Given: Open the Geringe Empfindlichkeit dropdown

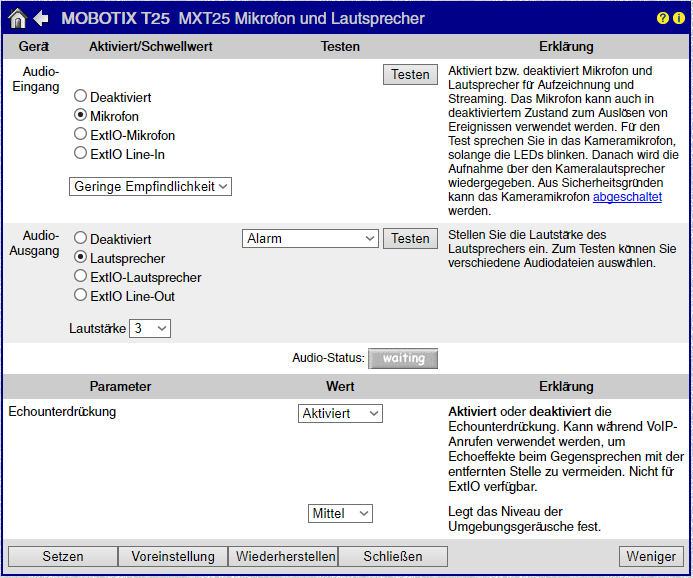Looking at the screenshot, I should (150, 186).
